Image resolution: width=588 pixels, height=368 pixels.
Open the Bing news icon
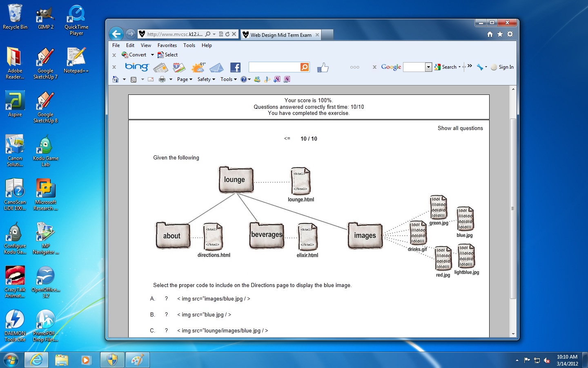[x=160, y=67]
